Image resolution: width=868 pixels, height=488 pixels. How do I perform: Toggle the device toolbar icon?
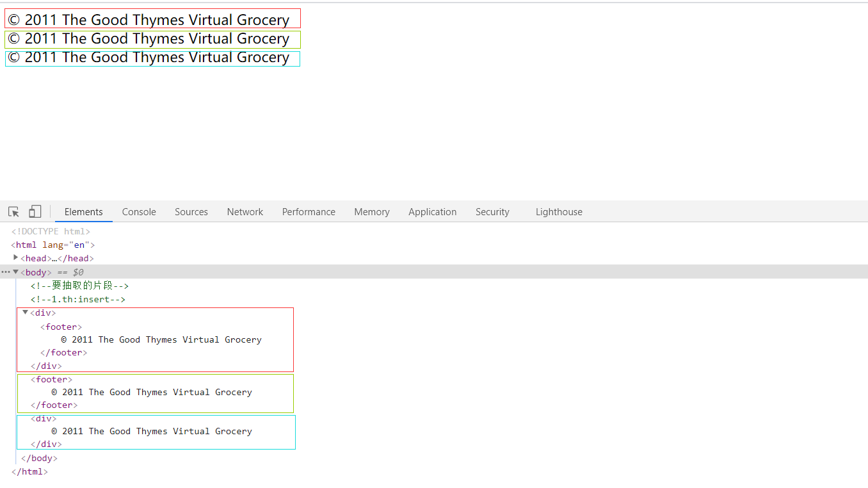coord(35,211)
